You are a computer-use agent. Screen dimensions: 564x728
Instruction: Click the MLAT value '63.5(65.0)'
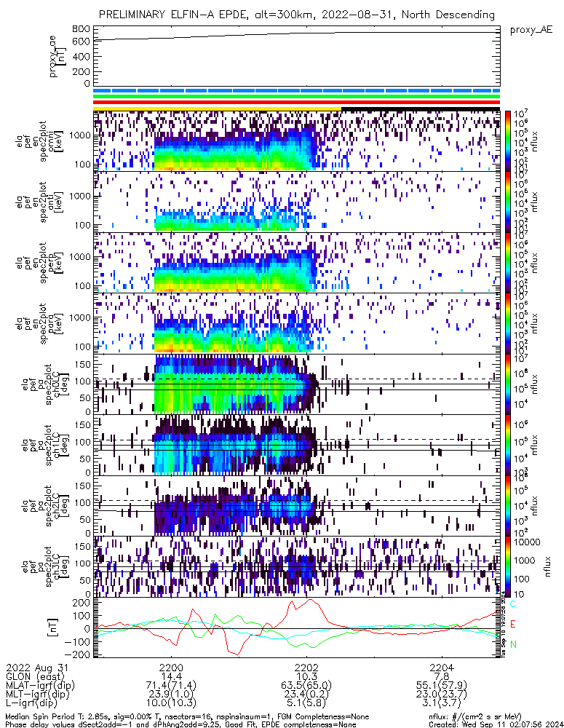point(306,686)
